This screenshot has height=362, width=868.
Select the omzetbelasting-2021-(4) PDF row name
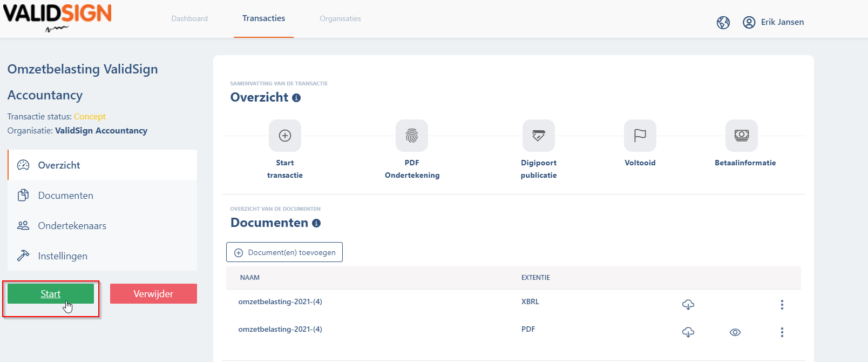coord(280,330)
